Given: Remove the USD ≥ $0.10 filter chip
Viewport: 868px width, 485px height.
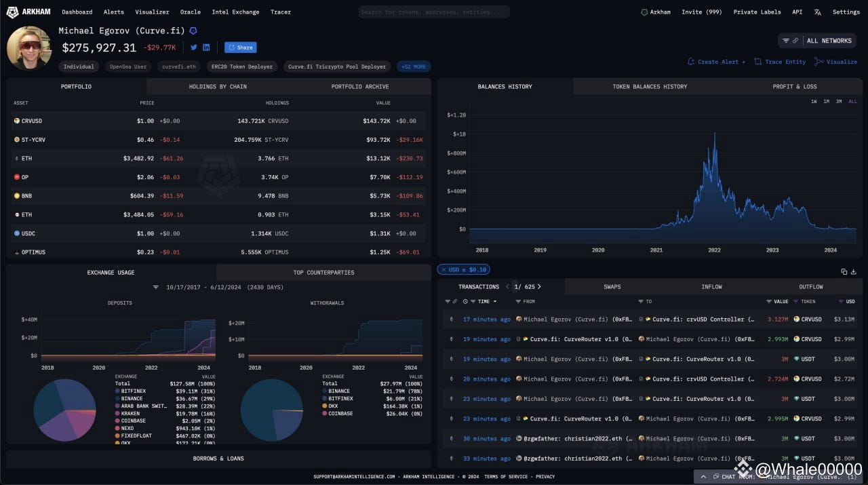Looking at the screenshot, I should coord(443,269).
